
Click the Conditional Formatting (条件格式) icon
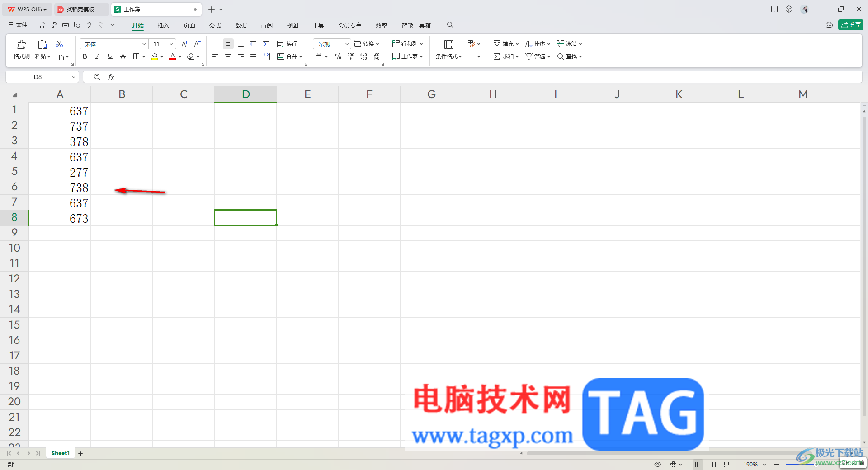pyautogui.click(x=448, y=44)
